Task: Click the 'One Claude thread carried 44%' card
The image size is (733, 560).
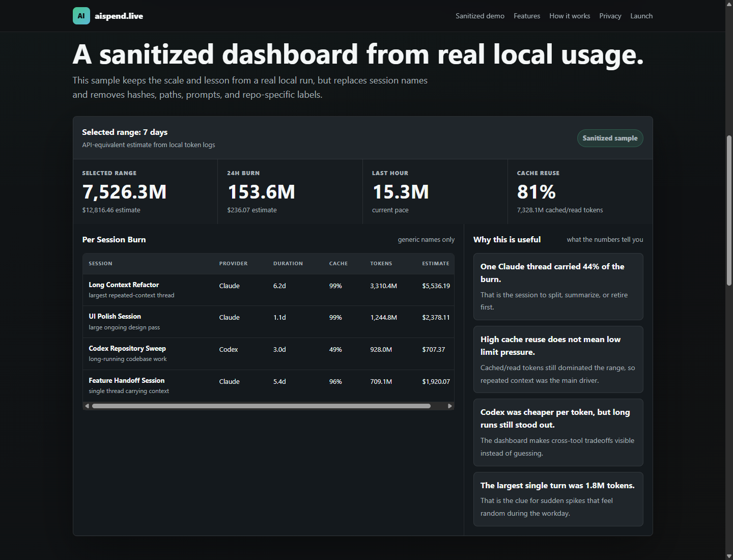Action: coord(558,287)
